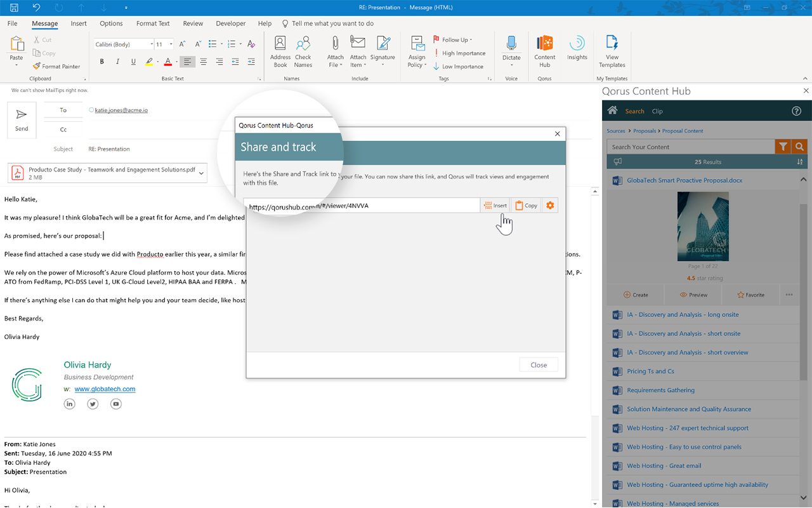The width and height of the screenshot is (812, 508).
Task: Open the File tab
Action: [x=12, y=23]
